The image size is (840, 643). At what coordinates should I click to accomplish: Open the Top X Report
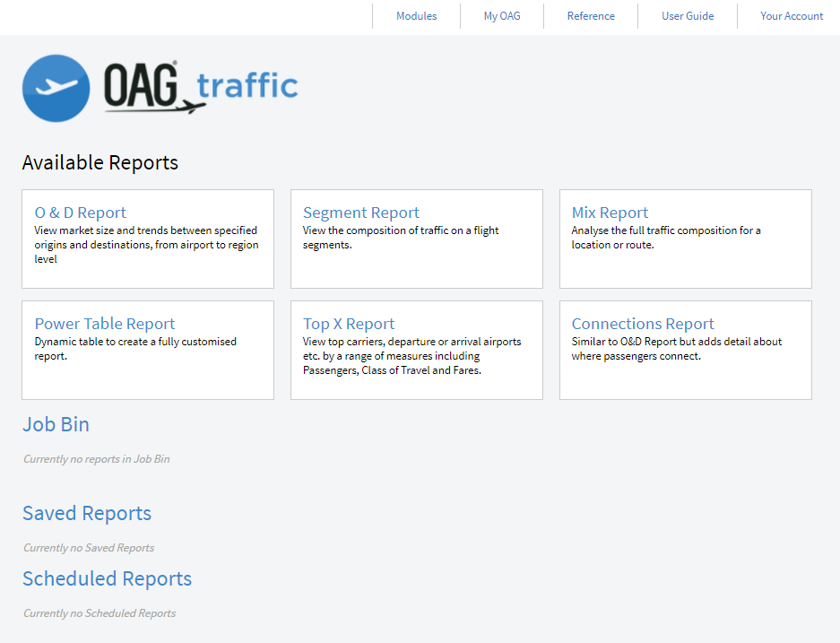(x=349, y=324)
